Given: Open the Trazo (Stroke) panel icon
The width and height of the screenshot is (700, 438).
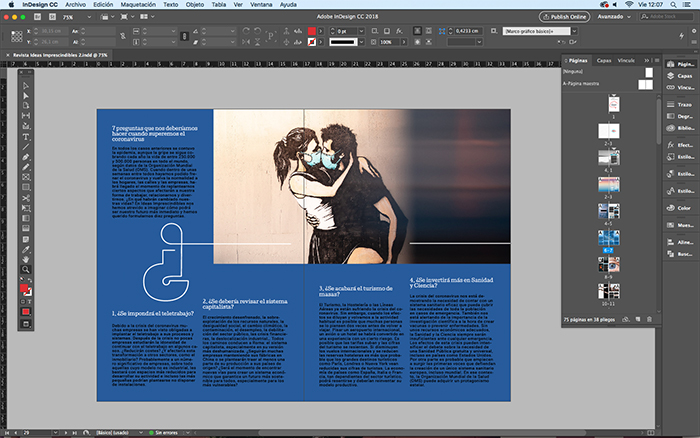Looking at the screenshot, I should tap(679, 104).
